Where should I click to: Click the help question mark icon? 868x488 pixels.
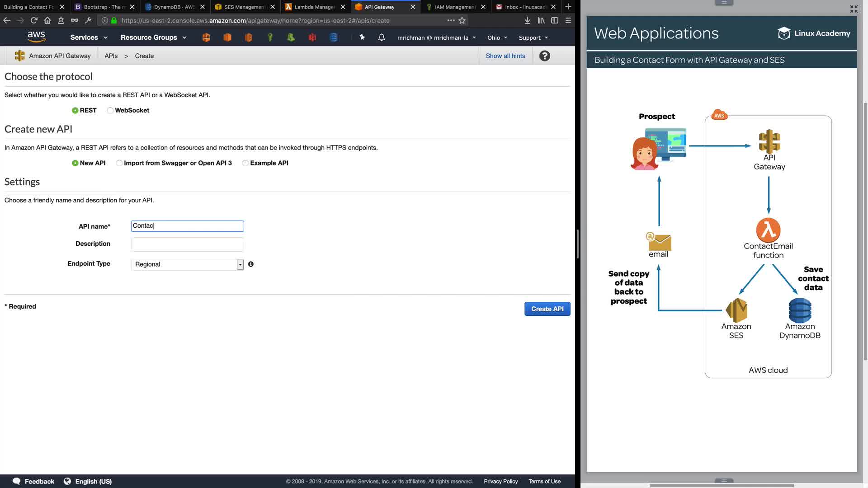pos(544,56)
